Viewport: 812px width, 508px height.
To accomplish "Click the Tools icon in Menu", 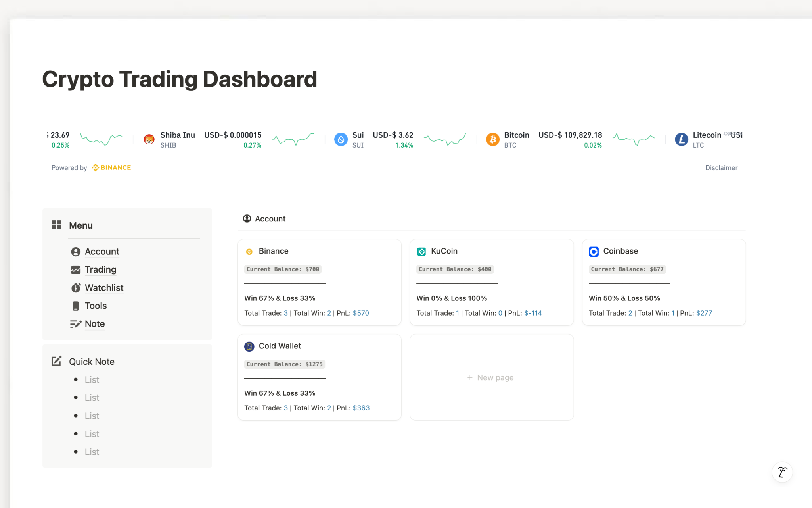I will tap(76, 306).
